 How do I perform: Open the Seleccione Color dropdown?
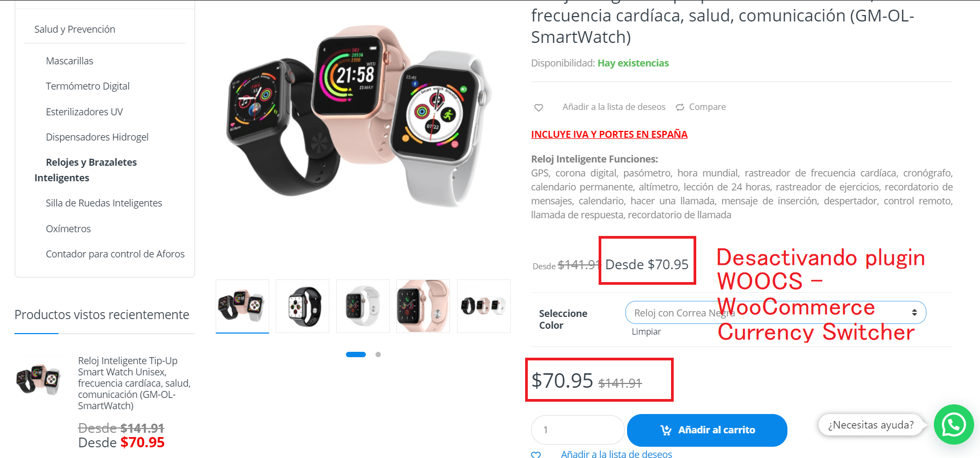(x=776, y=313)
